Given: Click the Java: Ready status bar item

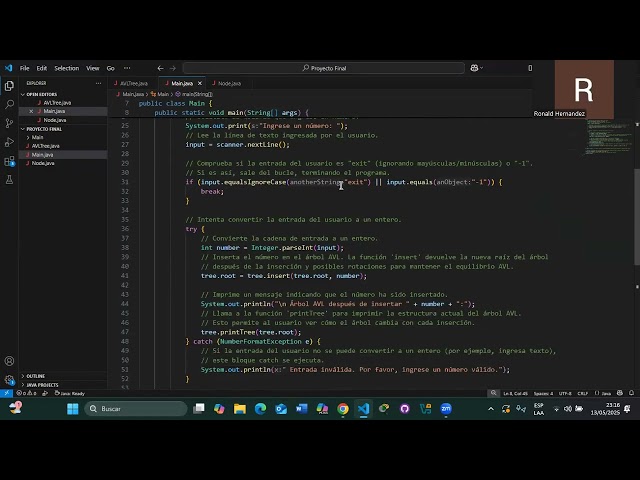Looking at the screenshot, I should (70, 393).
